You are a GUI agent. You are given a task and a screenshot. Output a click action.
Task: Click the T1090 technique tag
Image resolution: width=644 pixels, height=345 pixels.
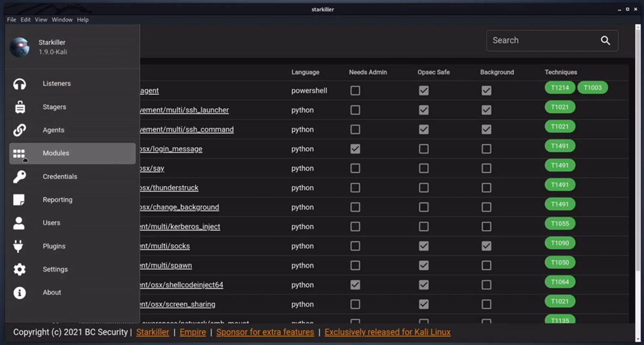[x=560, y=243]
